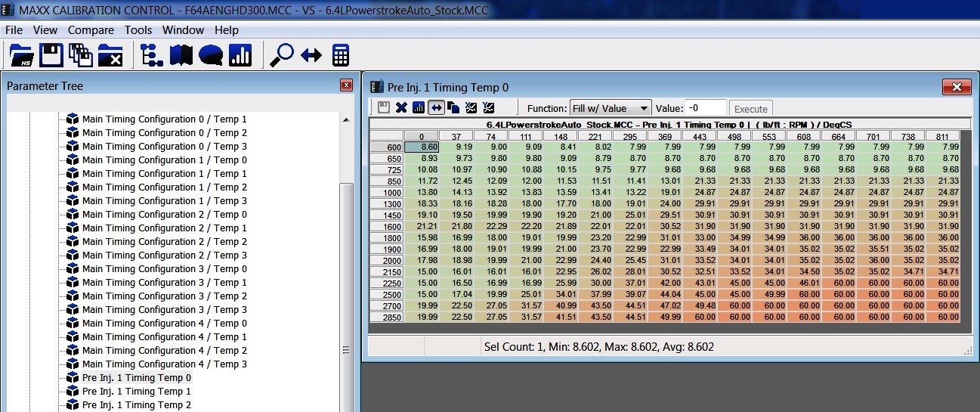Open the File menu

coord(14,30)
